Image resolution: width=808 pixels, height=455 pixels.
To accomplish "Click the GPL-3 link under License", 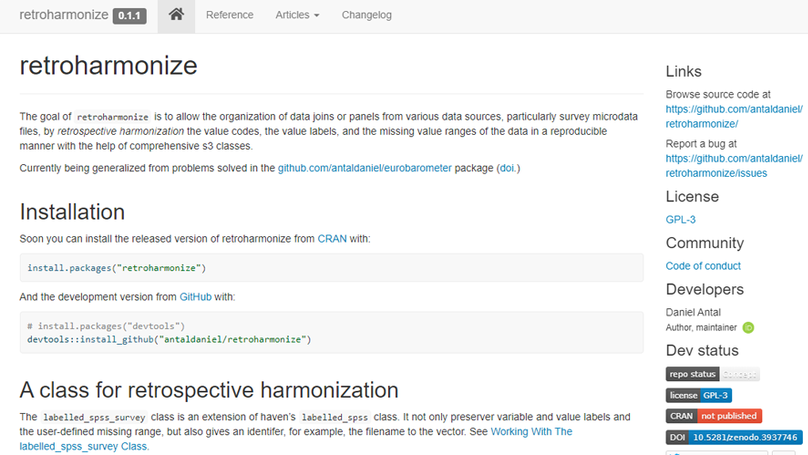I will point(681,220).
